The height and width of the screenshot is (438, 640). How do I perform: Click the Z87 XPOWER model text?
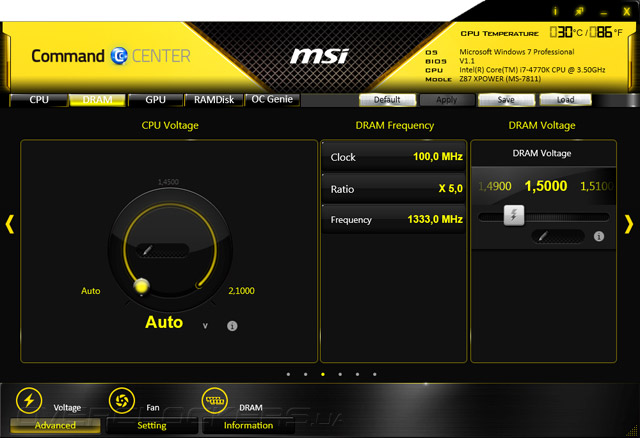[x=500, y=79]
